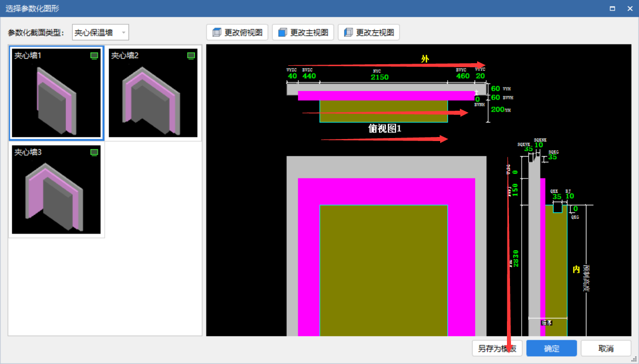The width and height of the screenshot is (639, 364).
Task: Select the 夹心墙3 thumbnail
Action: click(x=57, y=190)
